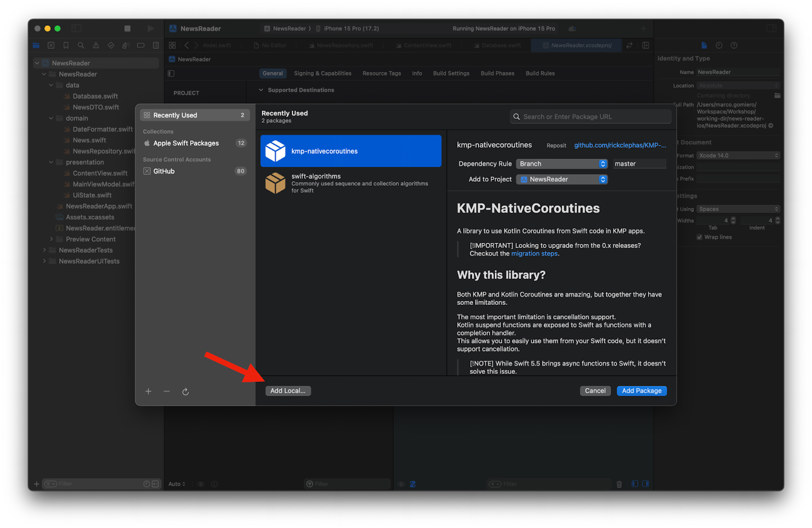Open the source control navigator icon
This screenshot has height=528, width=812.
click(x=51, y=45)
